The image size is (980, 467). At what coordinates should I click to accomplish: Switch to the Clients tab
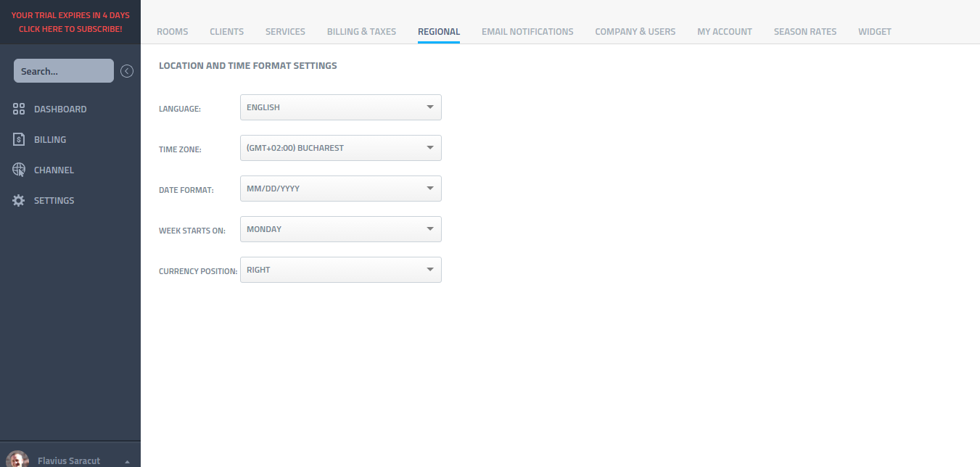(x=227, y=32)
